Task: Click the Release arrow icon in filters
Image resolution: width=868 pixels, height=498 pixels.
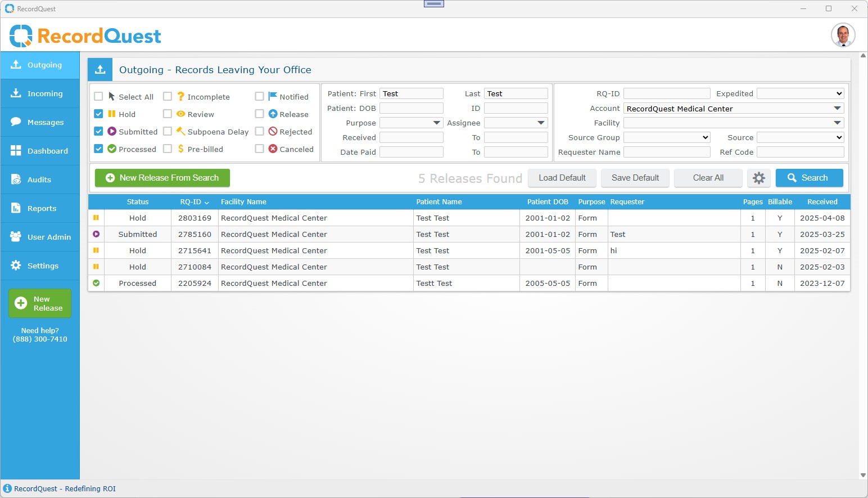Action: [x=273, y=114]
